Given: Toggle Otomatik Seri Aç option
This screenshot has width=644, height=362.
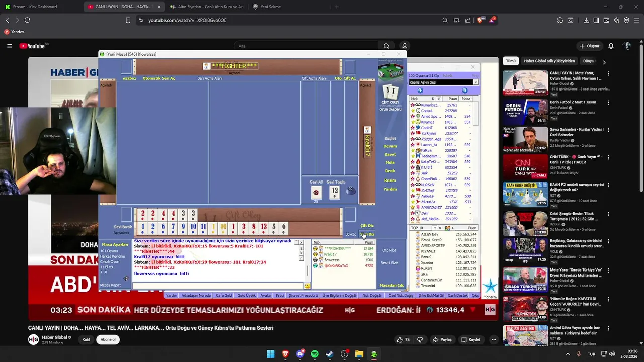Looking at the screenshot, I should click(x=158, y=78).
